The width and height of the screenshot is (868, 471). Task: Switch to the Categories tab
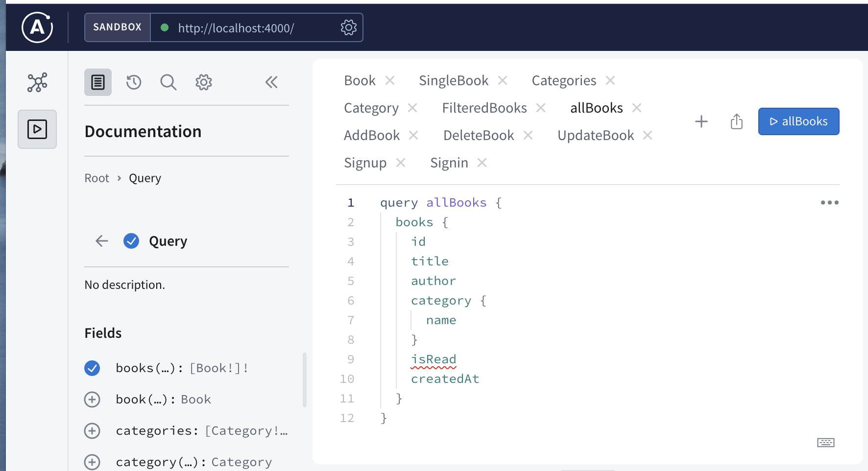(x=564, y=80)
